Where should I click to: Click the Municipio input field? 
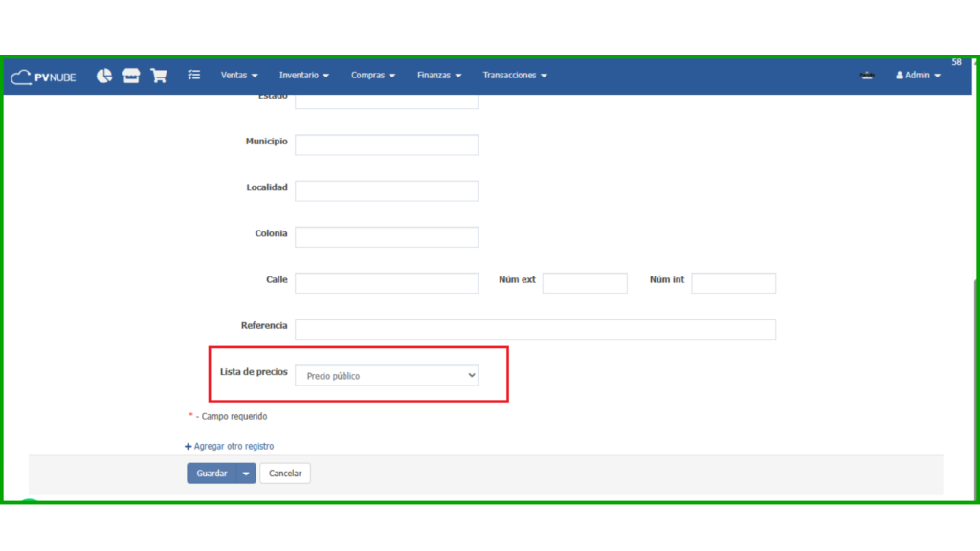tap(387, 144)
